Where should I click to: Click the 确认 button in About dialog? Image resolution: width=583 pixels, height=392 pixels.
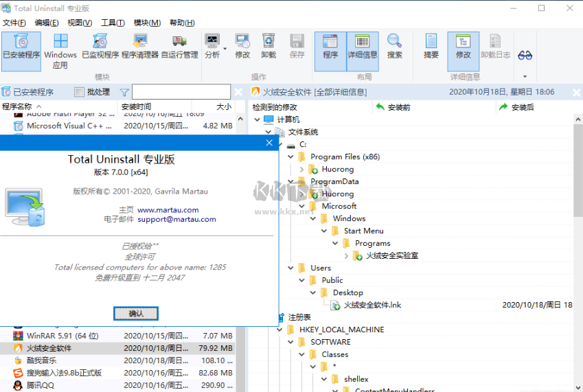coord(136,314)
